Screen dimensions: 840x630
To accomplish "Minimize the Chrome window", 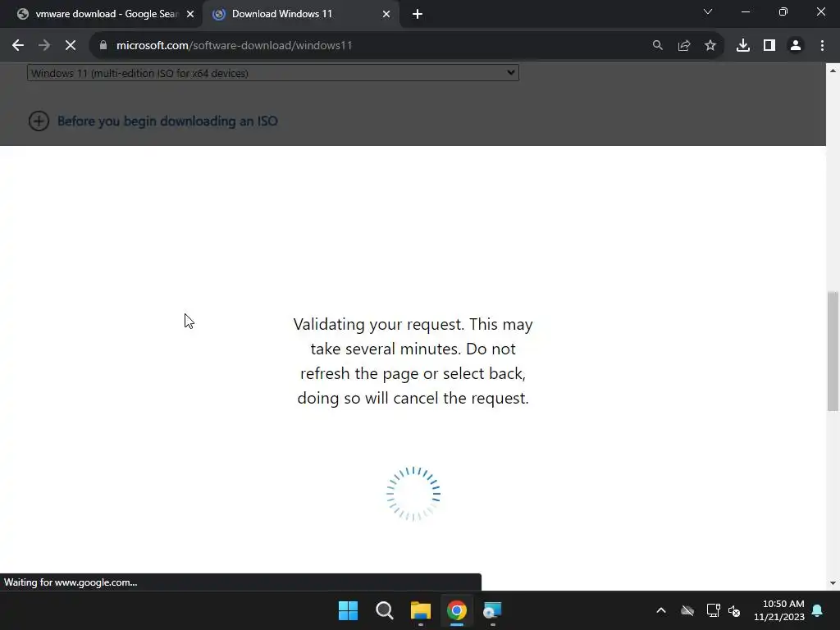I will (x=745, y=11).
